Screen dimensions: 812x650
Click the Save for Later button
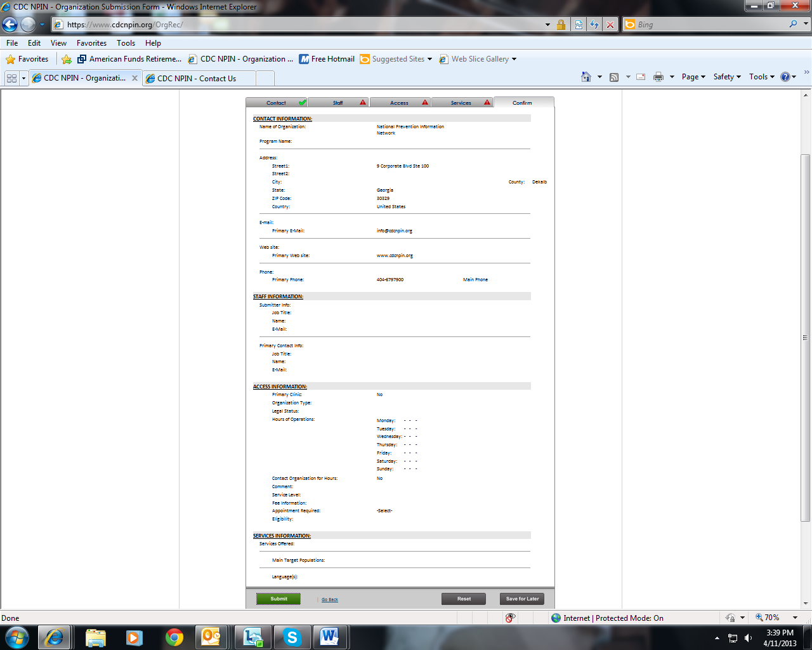coord(522,599)
